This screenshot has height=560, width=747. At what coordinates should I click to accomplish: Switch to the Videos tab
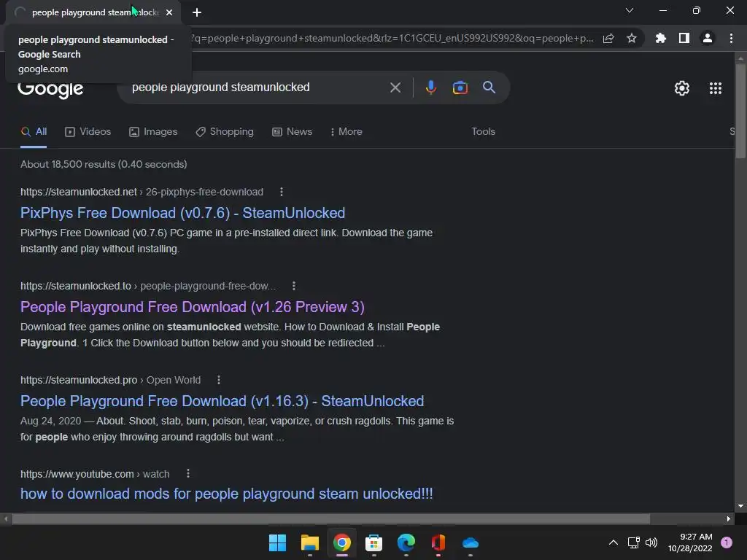click(88, 132)
